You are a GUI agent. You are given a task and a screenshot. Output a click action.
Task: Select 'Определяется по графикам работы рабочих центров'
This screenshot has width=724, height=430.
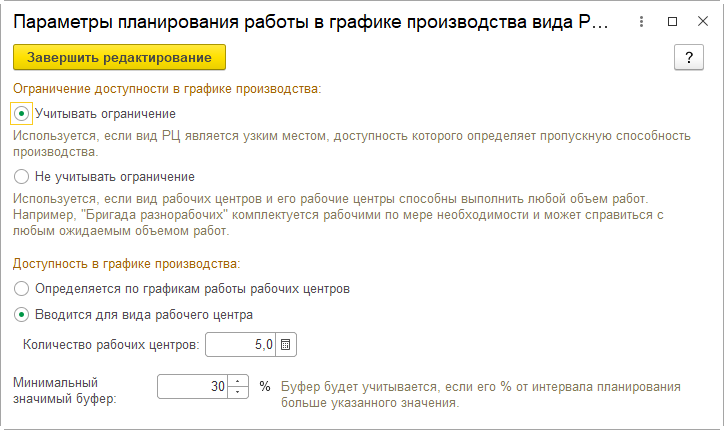[x=23, y=289]
